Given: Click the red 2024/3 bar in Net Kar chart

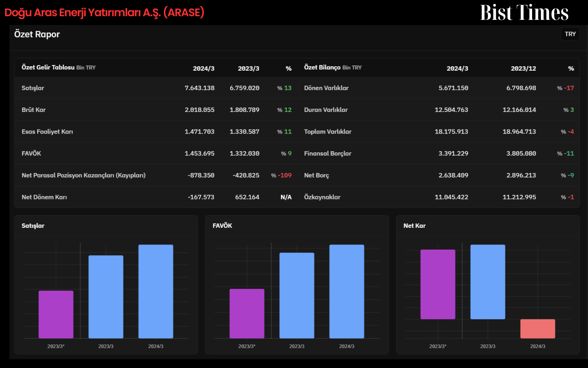Looking at the screenshot, I should (538, 329).
